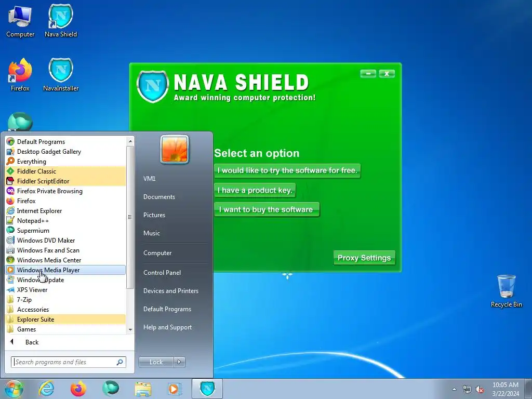Click the search magnifier icon
The height and width of the screenshot is (399, 532).
coord(120,362)
